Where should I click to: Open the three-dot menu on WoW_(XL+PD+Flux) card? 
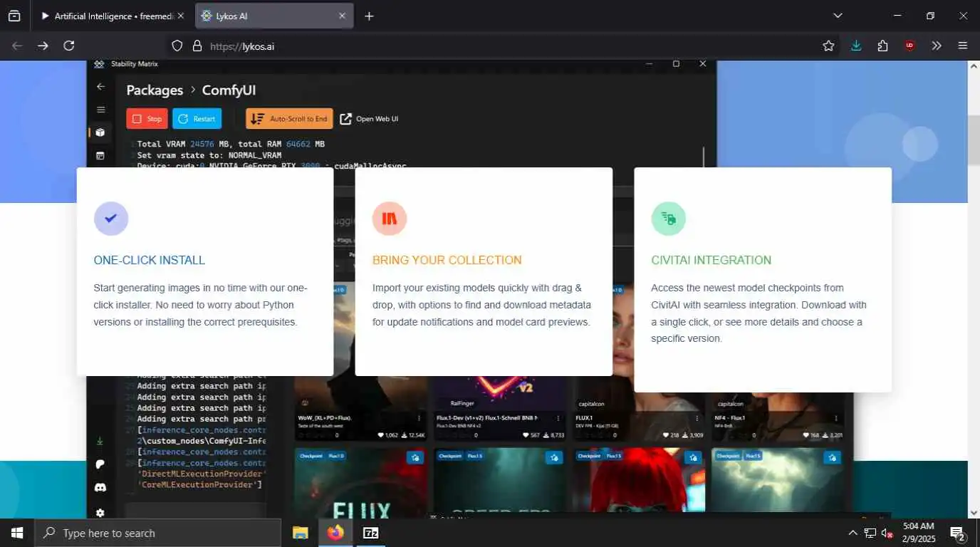click(419, 418)
